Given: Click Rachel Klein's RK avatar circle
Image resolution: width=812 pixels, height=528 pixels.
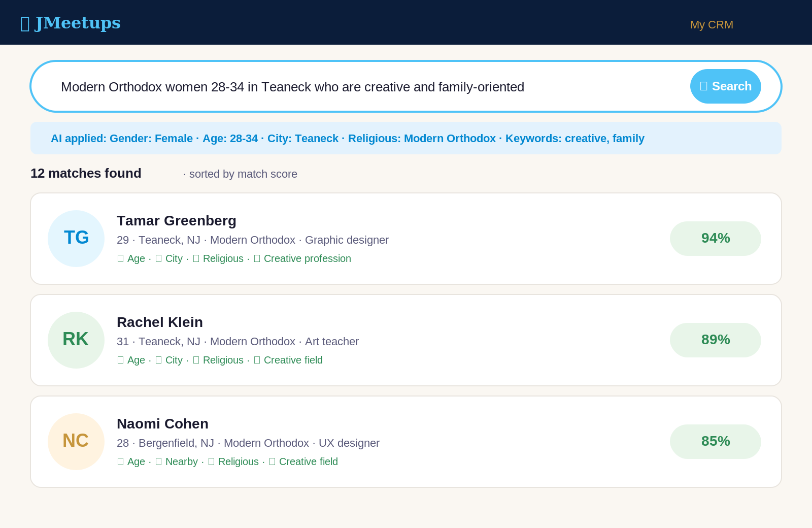Looking at the screenshot, I should pos(76,340).
